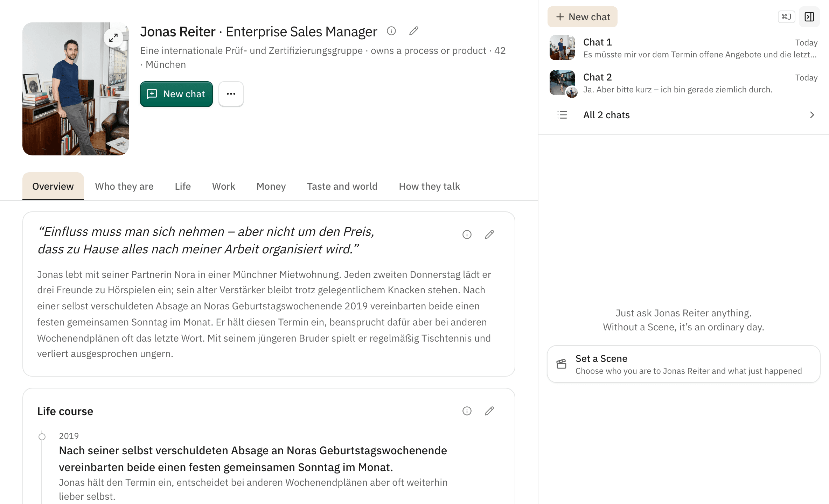Viewport: 829px width, 504px height.
Task: Switch to the Work tab
Action: click(224, 186)
